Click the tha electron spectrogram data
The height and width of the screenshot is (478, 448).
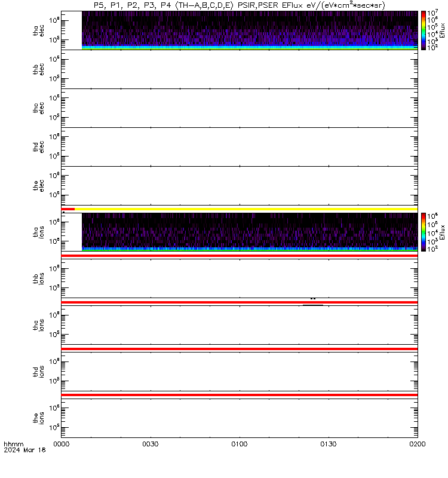[x=250, y=30]
